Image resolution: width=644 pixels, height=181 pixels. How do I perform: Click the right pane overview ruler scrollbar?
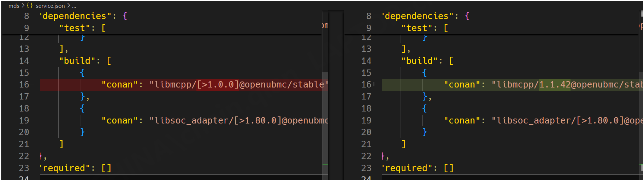642,106
